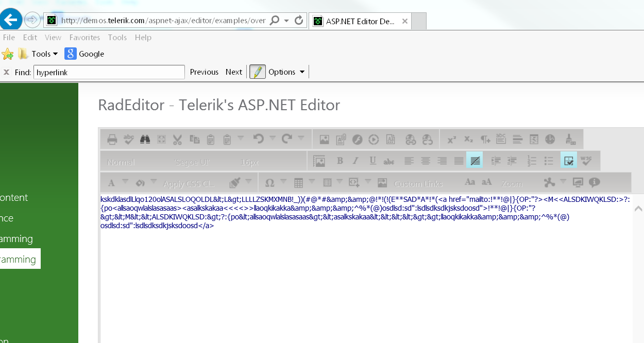The image size is (644, 343).
Task: Open the Media Manager play icon
Action: [x=374, y=139]
